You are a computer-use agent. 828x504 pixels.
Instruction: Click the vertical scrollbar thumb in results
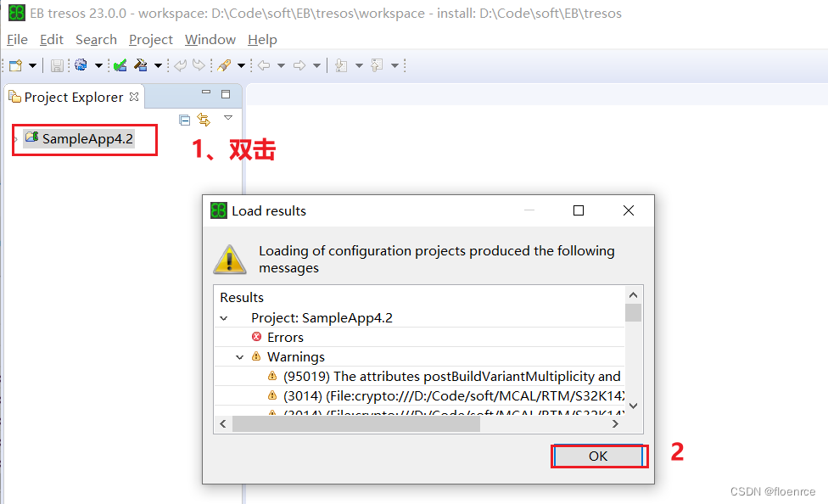point(634,312)
